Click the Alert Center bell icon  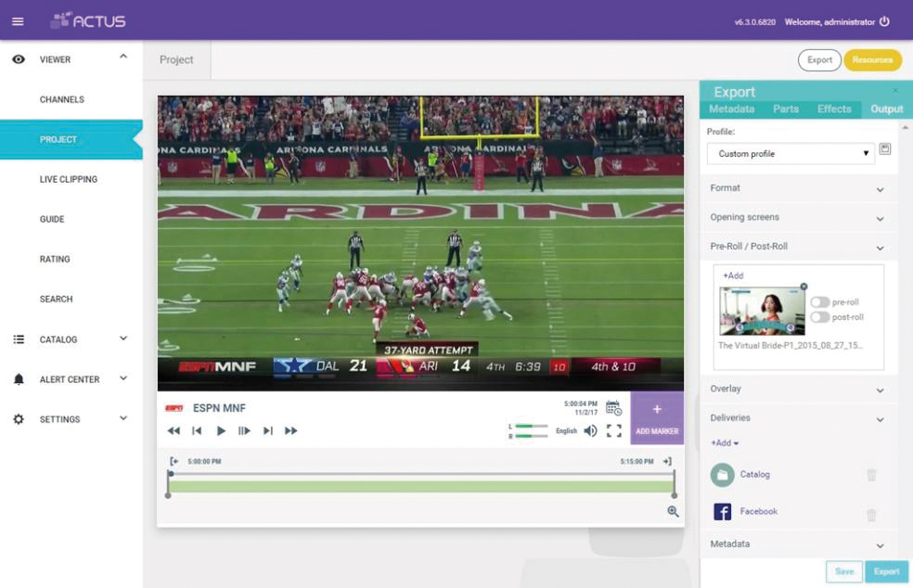coord(19,379)
